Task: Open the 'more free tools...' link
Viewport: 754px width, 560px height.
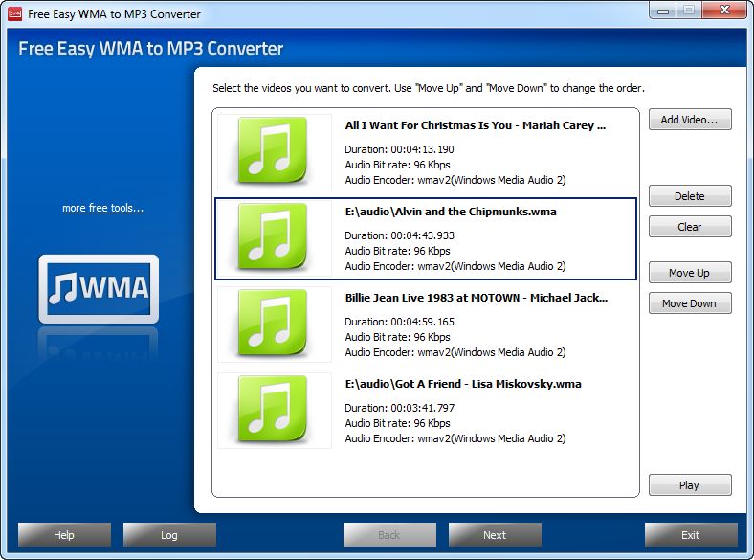Action: (x=103, y=208)
